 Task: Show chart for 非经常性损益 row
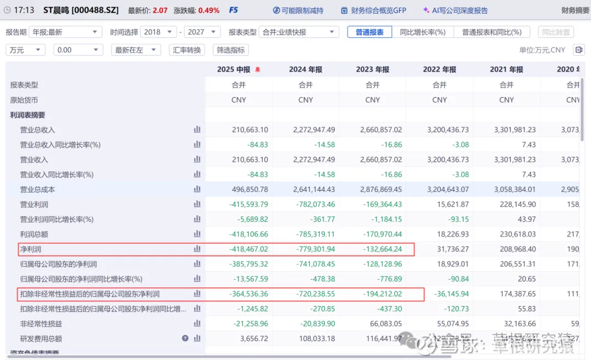pyautogui.click(x=197, y=324)
